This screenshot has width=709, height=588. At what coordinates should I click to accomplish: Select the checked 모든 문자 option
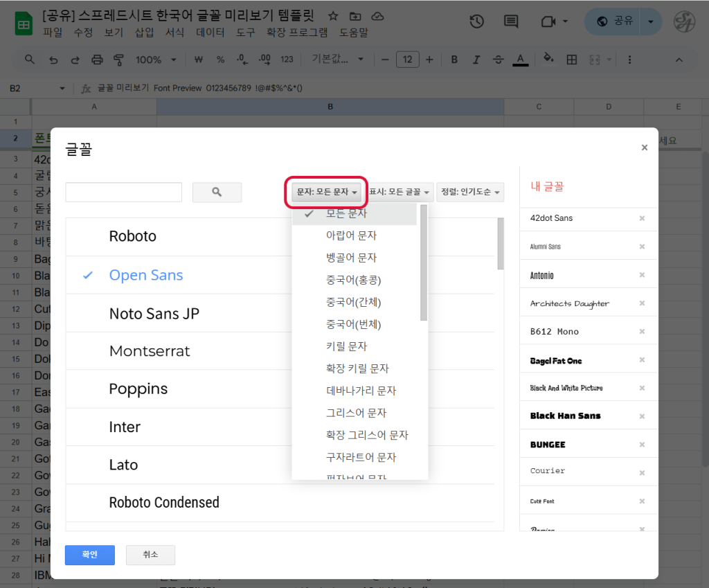pyautogui.click(x=347, y=213)
